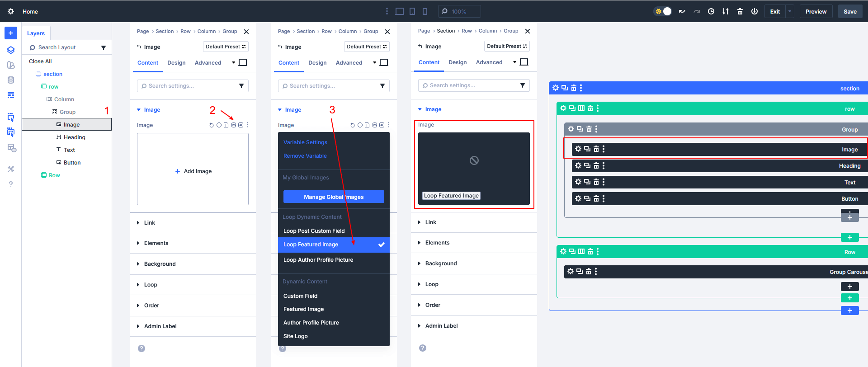Screen dimensions: 868x367
Task: Toggle the light/dark mode switch
Action: point(663,11)
